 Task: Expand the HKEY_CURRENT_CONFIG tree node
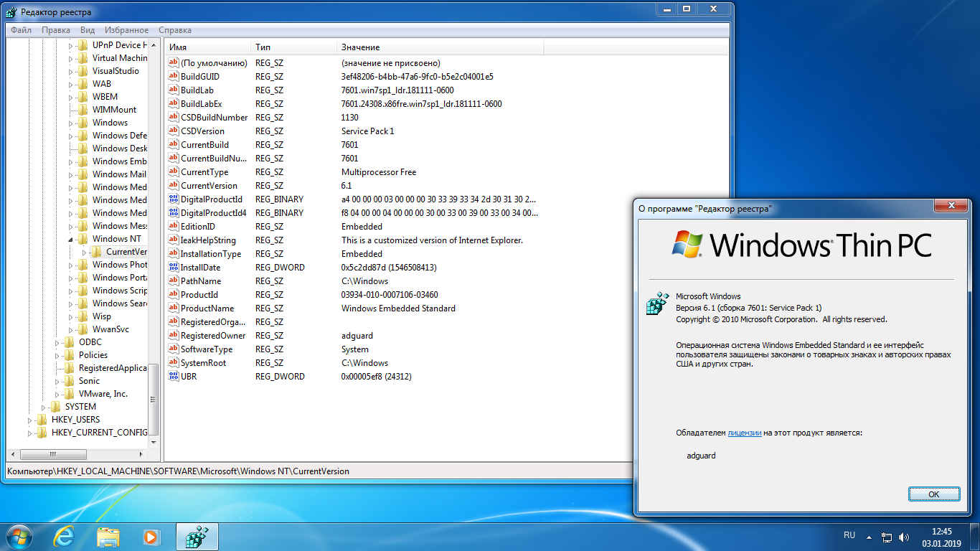tap(30, 433)
